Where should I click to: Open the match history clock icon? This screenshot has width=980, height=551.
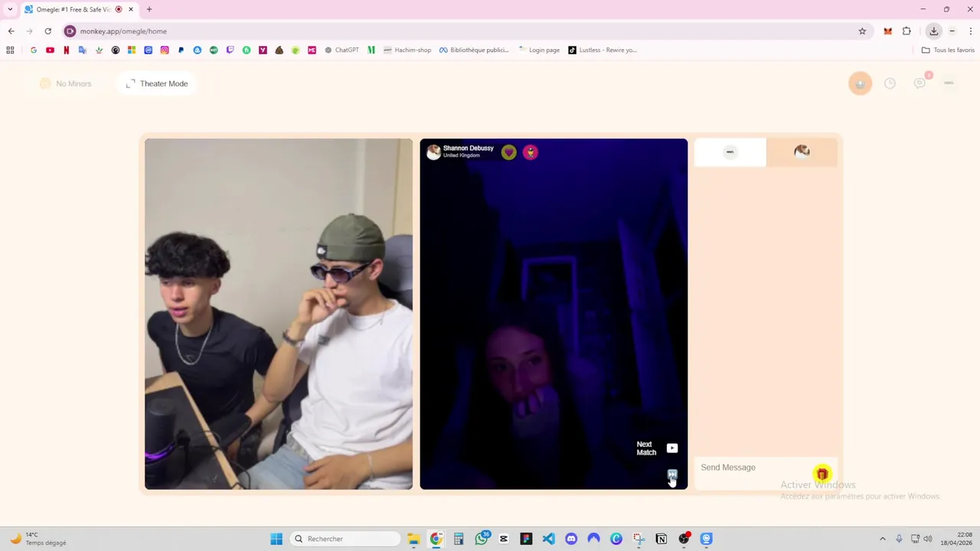click(x=890, y=83)
